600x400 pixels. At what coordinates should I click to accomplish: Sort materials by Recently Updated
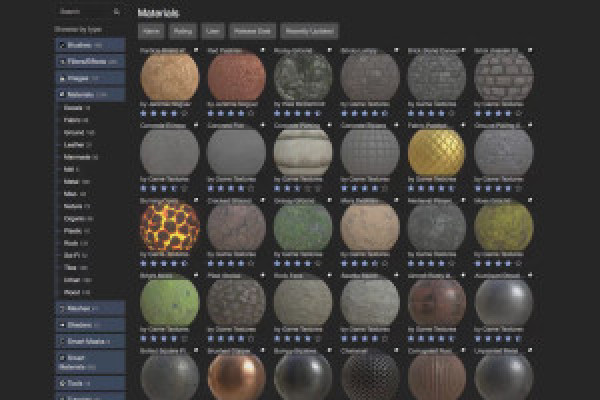309,31
